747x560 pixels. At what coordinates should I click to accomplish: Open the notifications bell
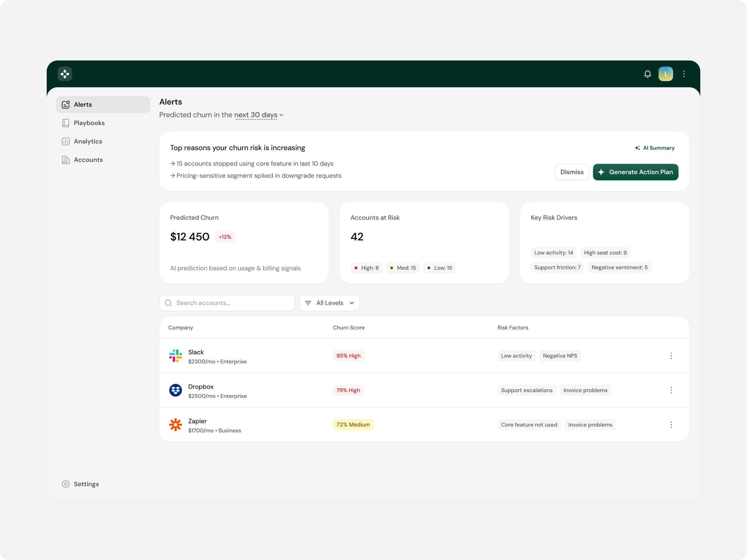(x=648, y=74)
